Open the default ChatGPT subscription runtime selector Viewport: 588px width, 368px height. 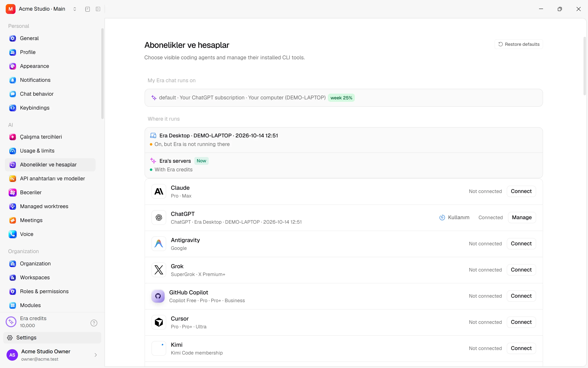[x=344, y=98]
